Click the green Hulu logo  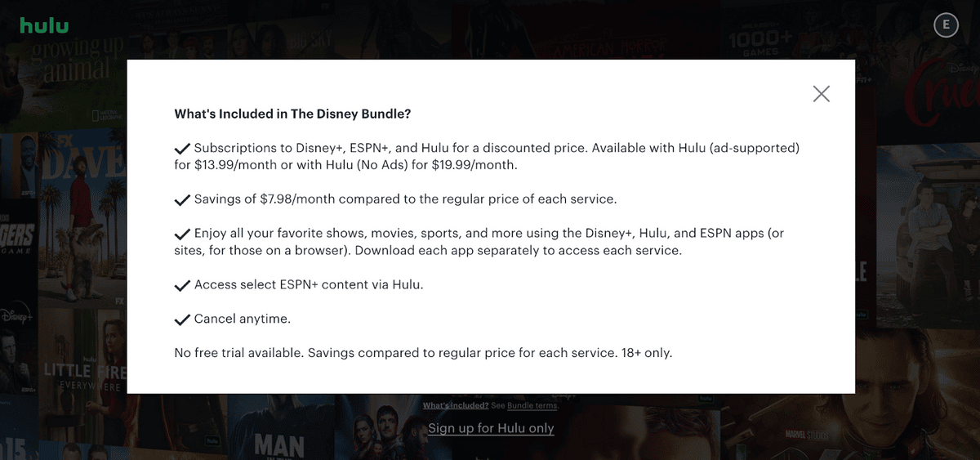[x=44, y=25]
